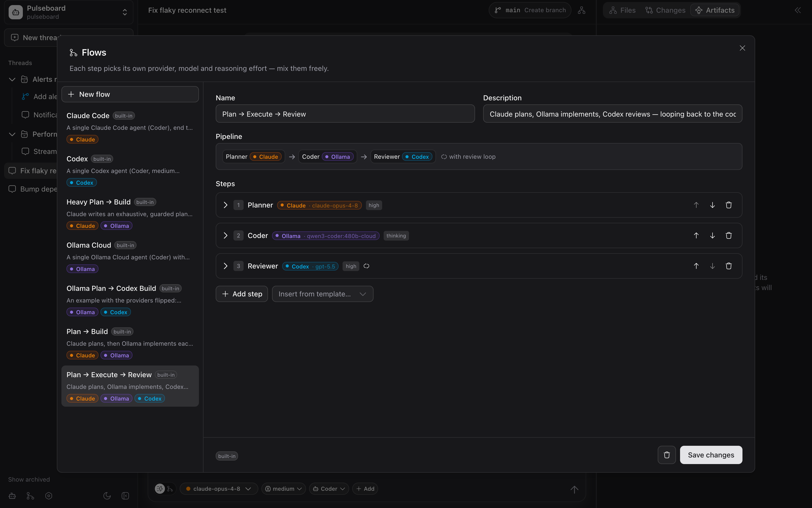Delete the Planner step
This screenshot has height=508, width=812.
[729, 205]
